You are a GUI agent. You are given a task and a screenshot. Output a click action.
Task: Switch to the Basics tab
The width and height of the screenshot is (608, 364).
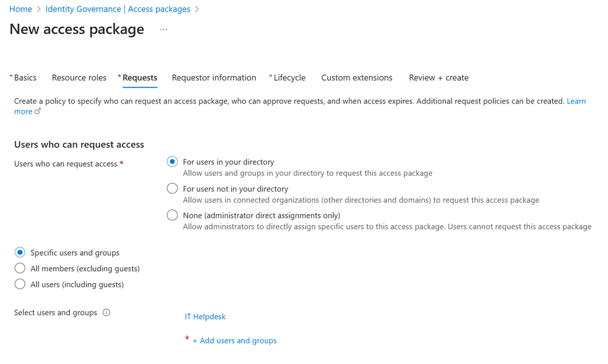click(x=25, y=78)
